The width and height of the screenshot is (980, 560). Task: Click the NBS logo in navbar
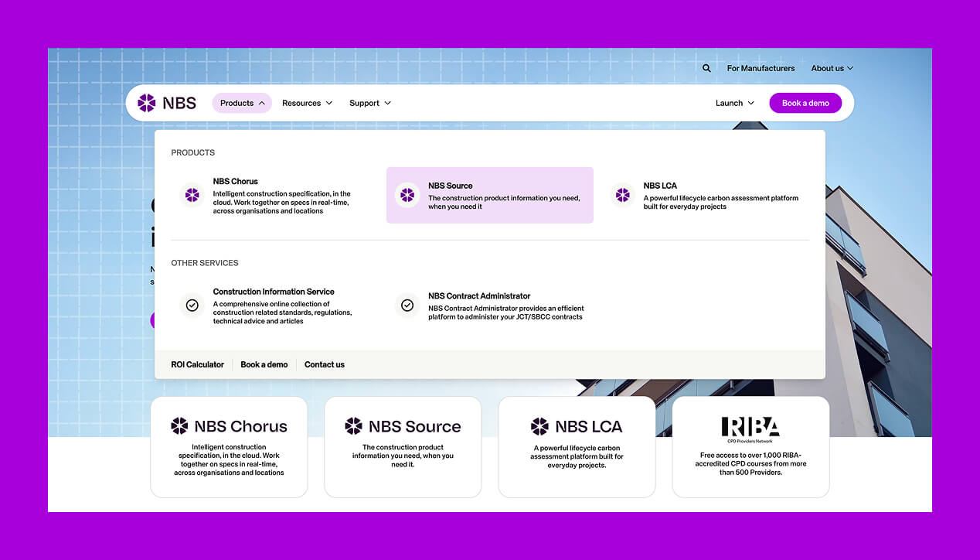(x=167, y=103)
